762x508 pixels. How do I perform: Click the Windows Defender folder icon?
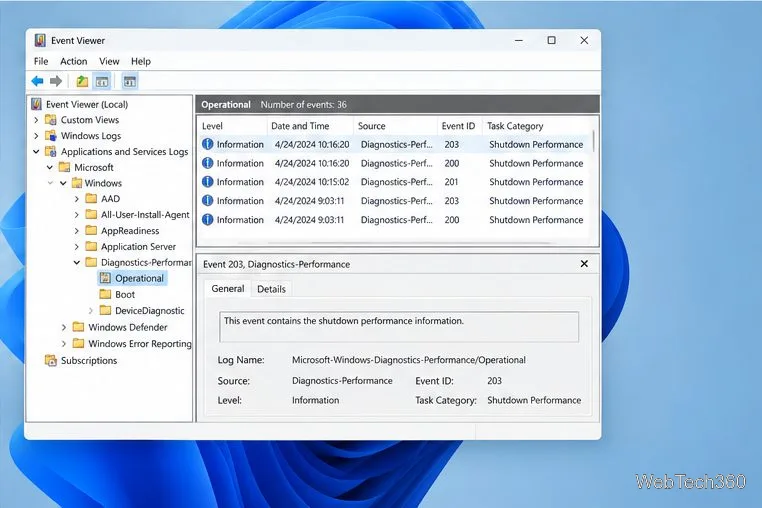pyautogui.click(x=78, y=327)
